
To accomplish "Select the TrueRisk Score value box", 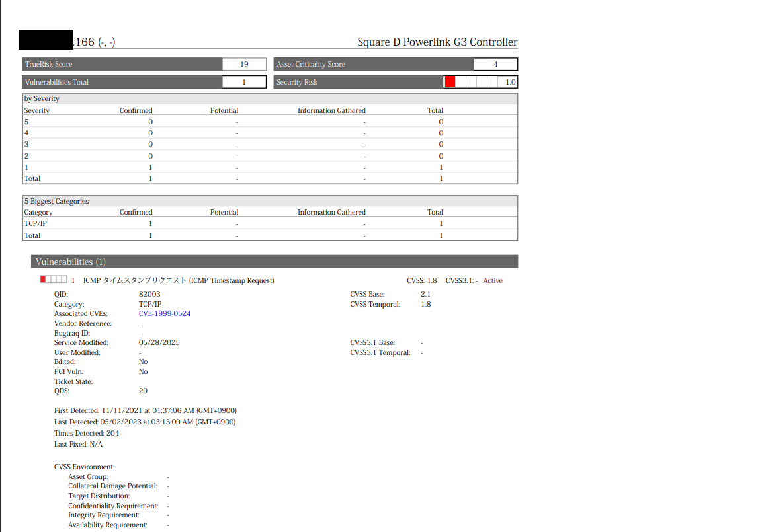I will click(x=244, y=64).
